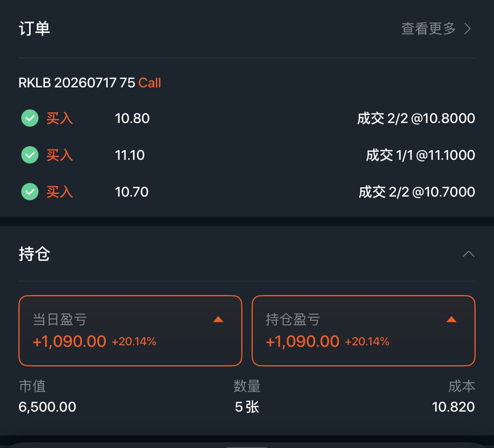Click the green checkmark on the 10.80 order
This screenshot has height=448, width=494.
30,118
